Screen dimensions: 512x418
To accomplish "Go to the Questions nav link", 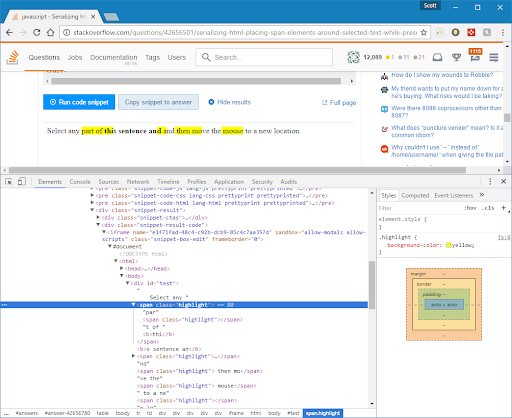I will (x=44, y=57).
